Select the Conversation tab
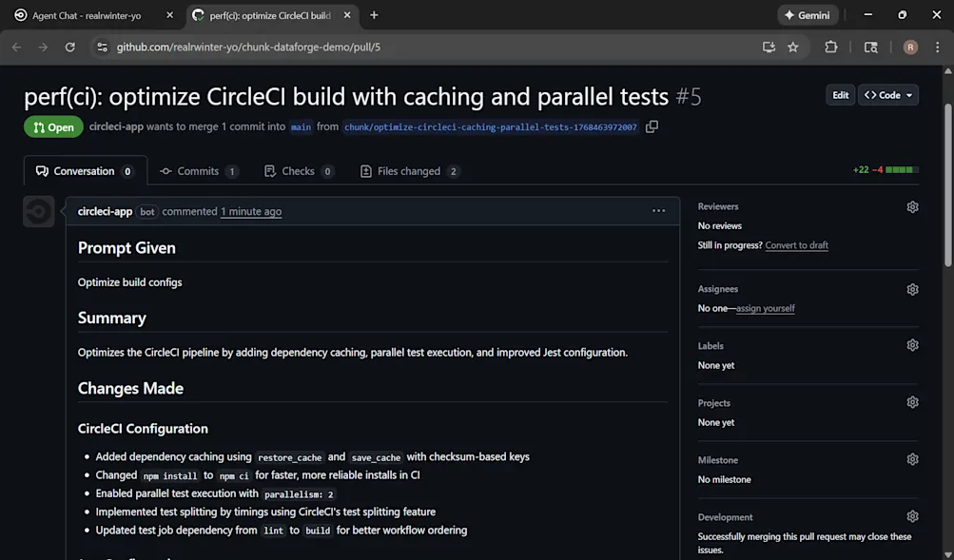The image size is (954, 560). click(x=86, y=171)
